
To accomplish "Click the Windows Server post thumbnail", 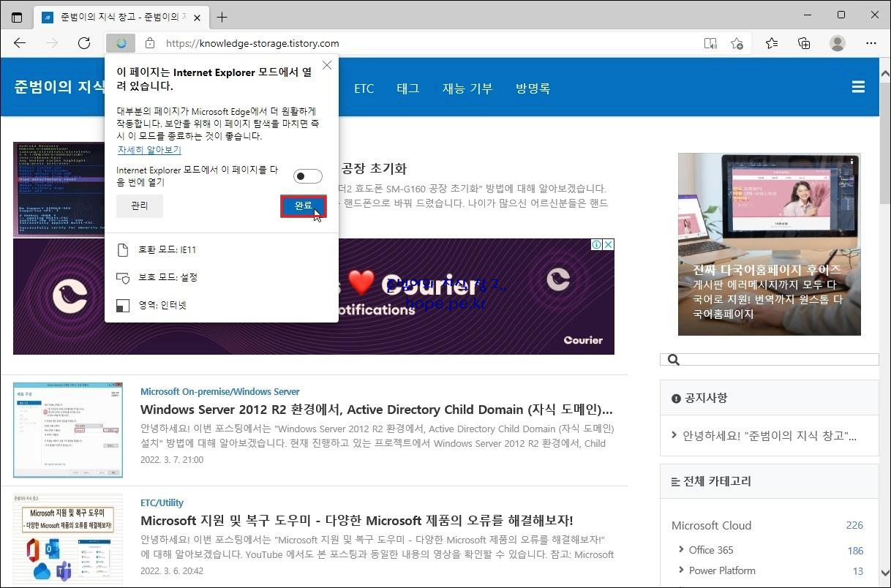I will [x=68, y=430].
